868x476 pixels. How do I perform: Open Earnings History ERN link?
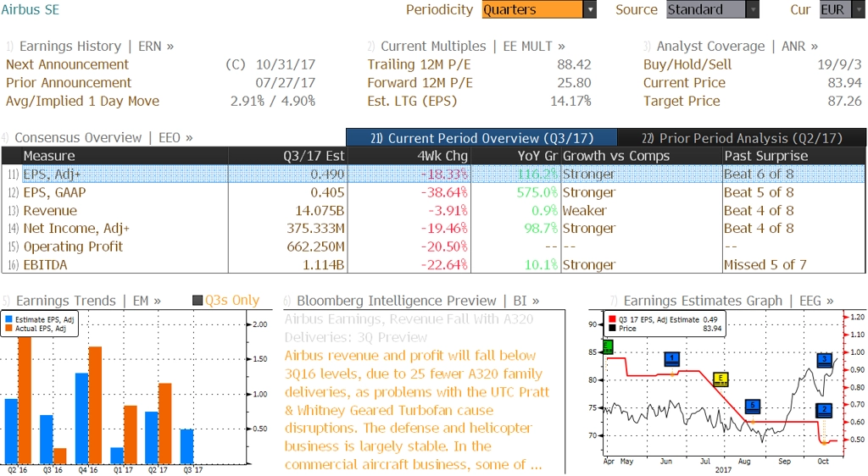[97, 47]
